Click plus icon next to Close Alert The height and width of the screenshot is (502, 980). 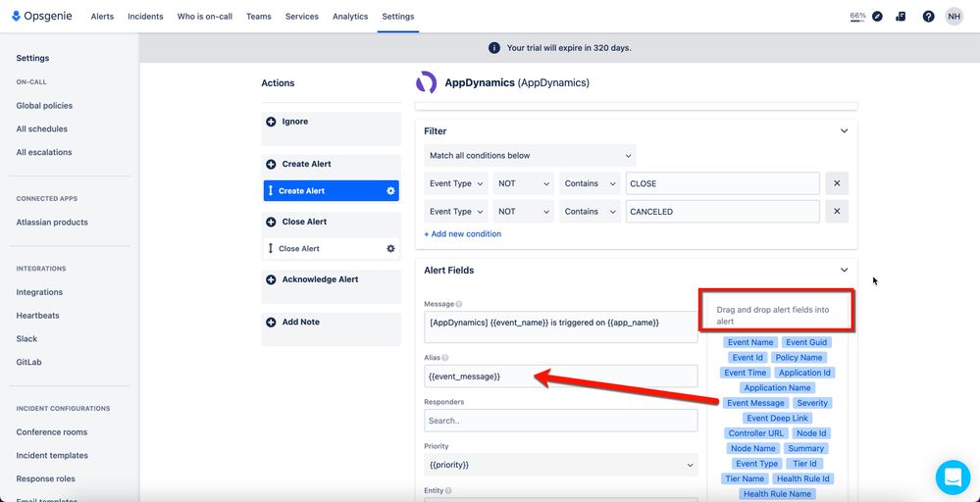click(271, 222)
